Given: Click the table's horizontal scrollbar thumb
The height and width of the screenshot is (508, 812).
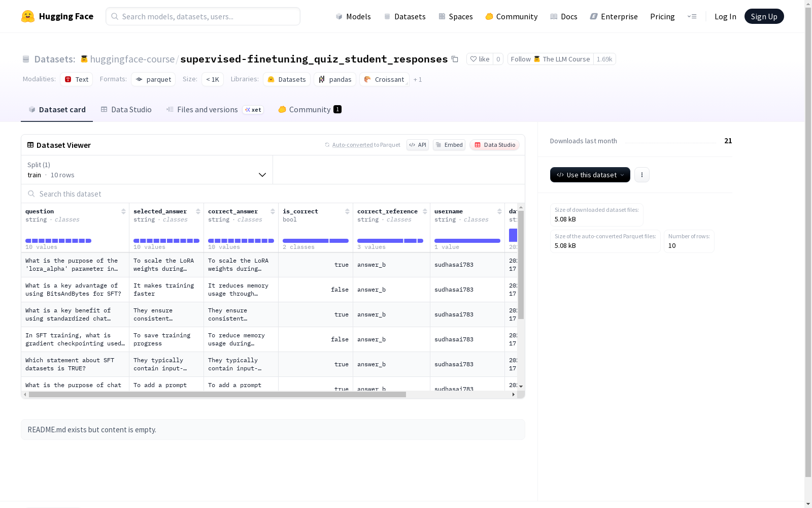Looking at the screenshot, I should 217,394.
